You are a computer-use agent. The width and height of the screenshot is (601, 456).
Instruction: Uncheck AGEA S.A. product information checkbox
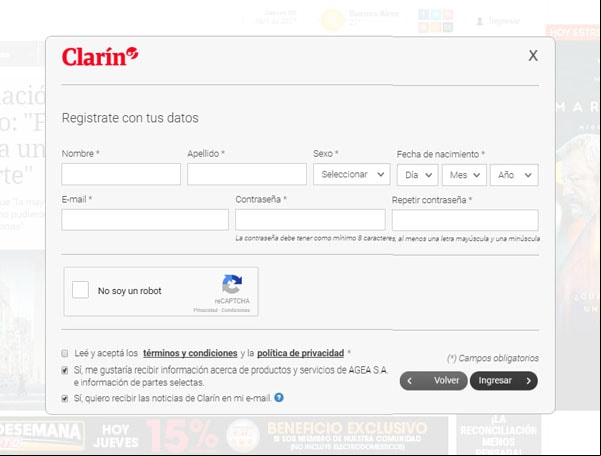65,370
